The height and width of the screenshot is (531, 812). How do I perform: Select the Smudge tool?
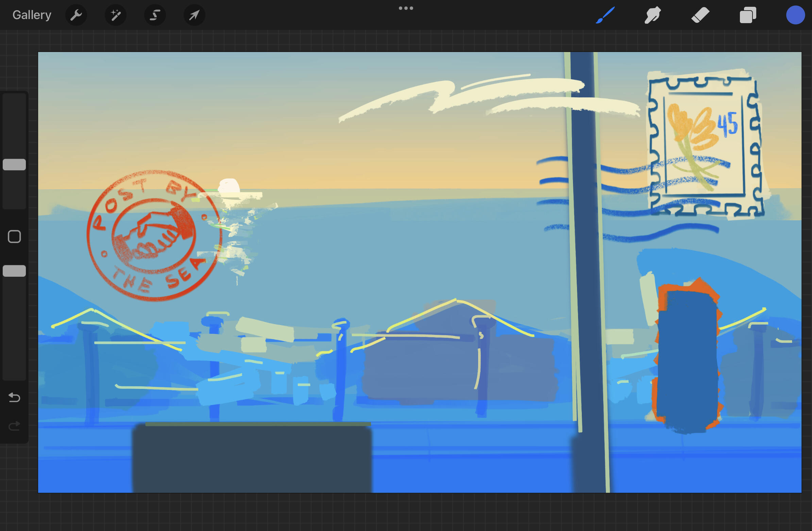pyautogui.click(x=652, y=15)
